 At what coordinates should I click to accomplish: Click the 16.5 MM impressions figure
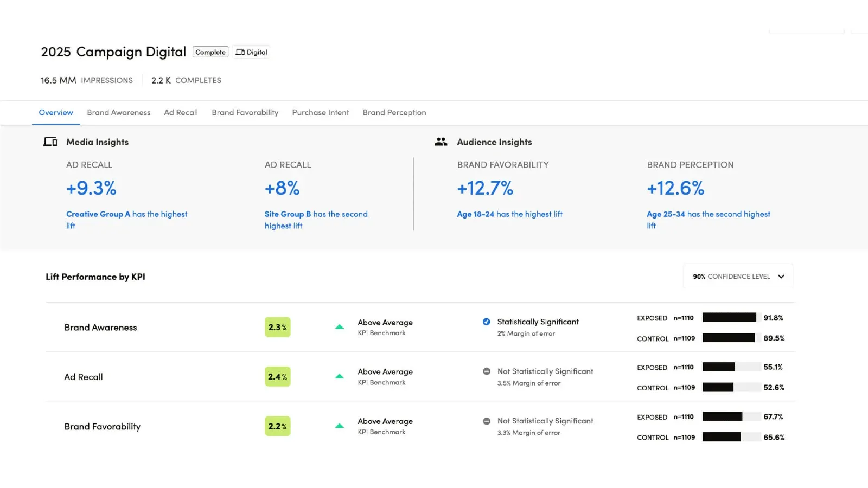[x=59, y=80]
